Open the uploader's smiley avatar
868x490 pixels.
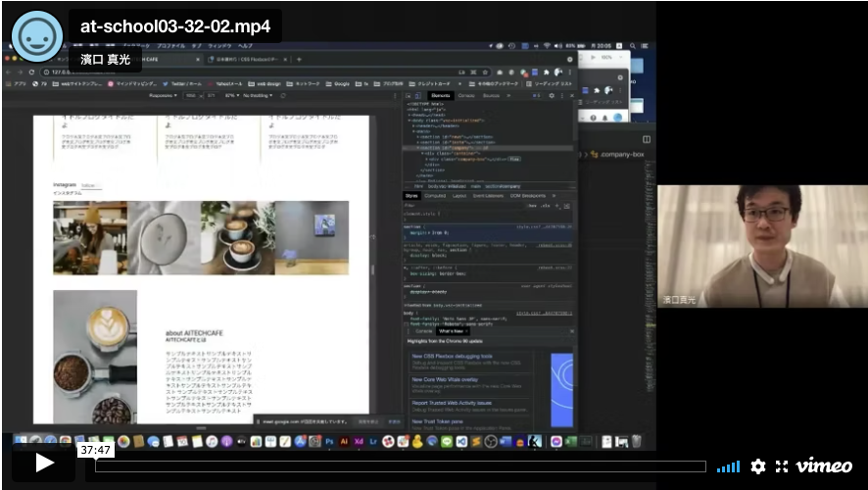pyautogui.click(x=37, y=36)
